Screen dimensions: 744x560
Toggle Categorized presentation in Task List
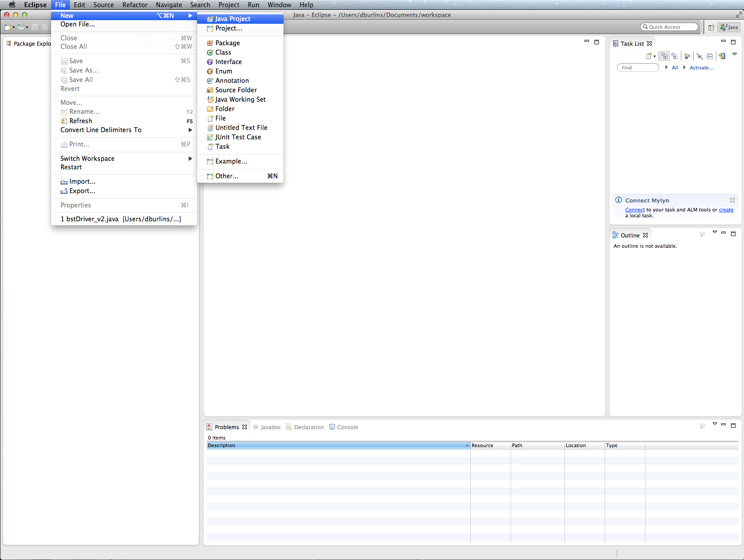pos(665,56)
